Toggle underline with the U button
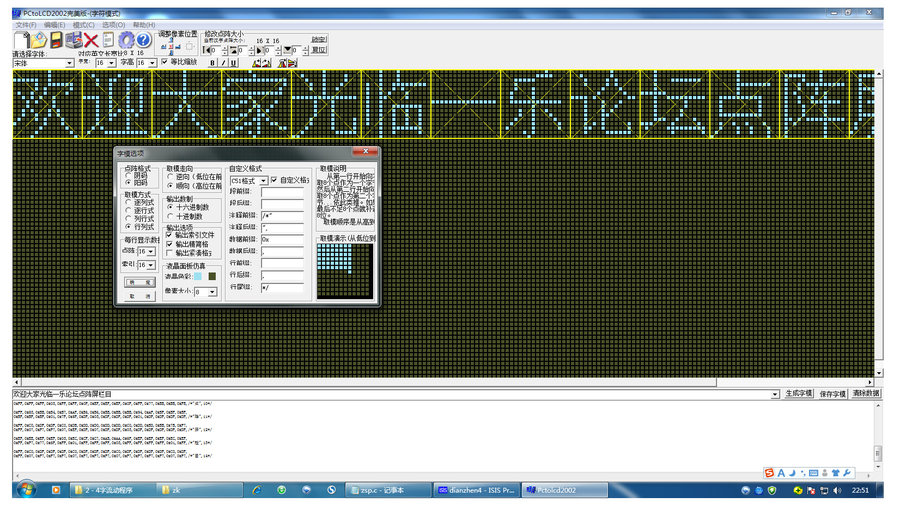 (x=233, y=62)
